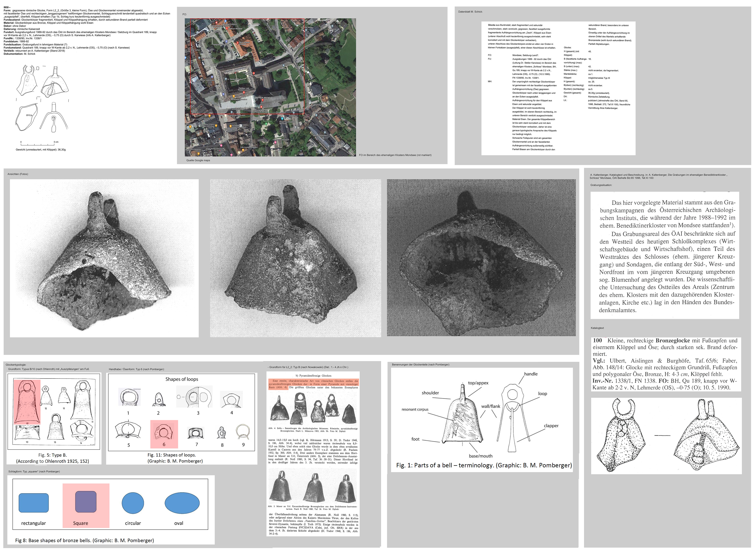Click the Basilika St. Michael church map pin
Viewport: 756px width, 551px height.
(263, 100)
